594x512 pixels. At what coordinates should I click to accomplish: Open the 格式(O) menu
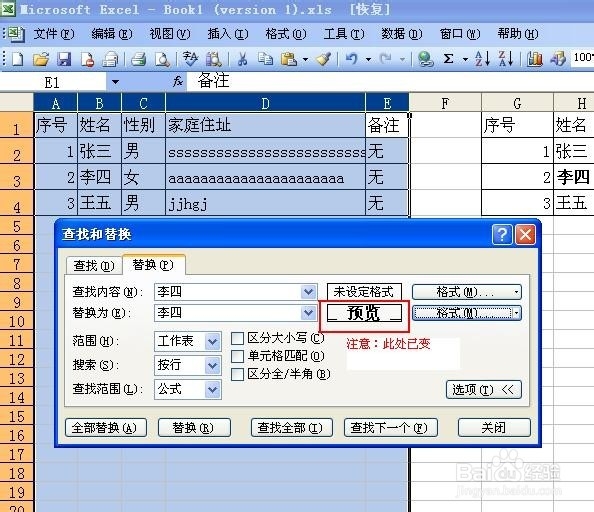pyautogui.click(x=286, y=34)
